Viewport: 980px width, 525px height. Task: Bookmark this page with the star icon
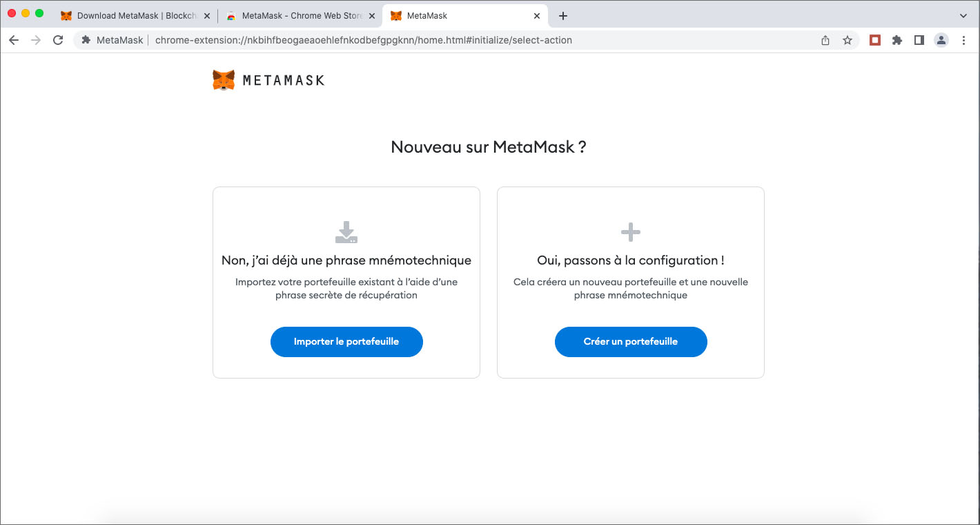[847, 40]
